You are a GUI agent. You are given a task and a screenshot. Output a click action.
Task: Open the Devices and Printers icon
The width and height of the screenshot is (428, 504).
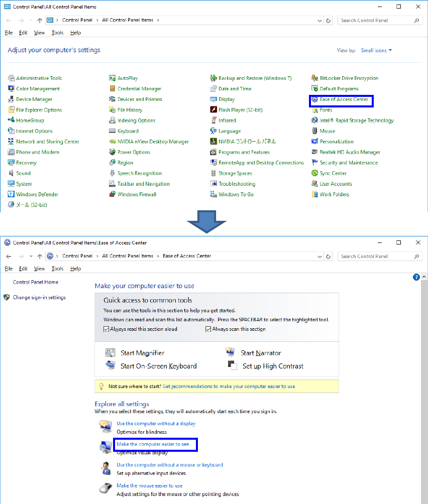point(112,99)
